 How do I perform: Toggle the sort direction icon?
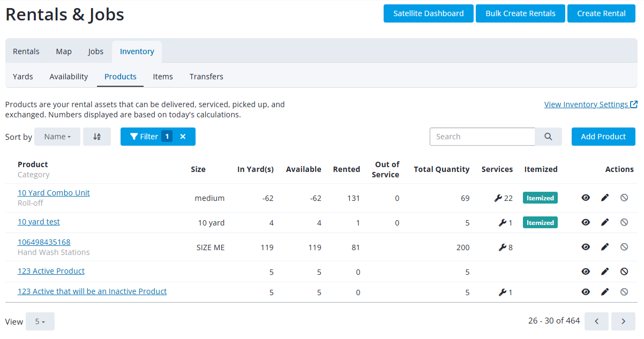97,137
